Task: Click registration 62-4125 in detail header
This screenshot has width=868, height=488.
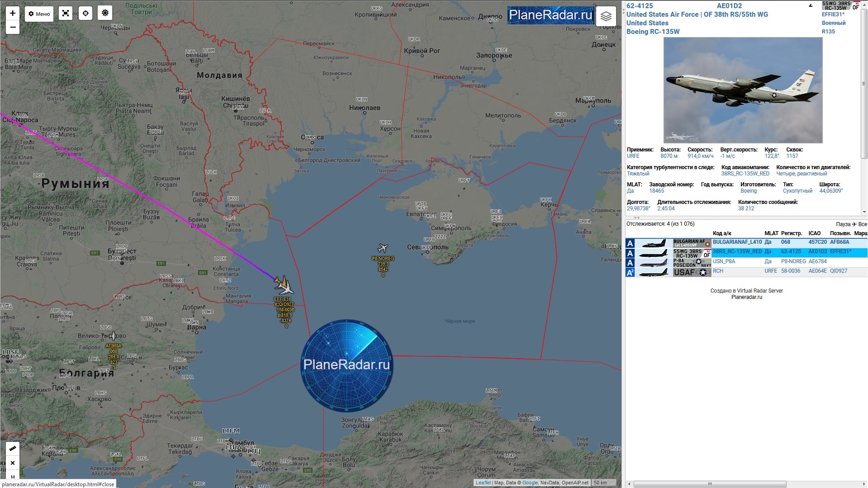Action: [640, 6]
